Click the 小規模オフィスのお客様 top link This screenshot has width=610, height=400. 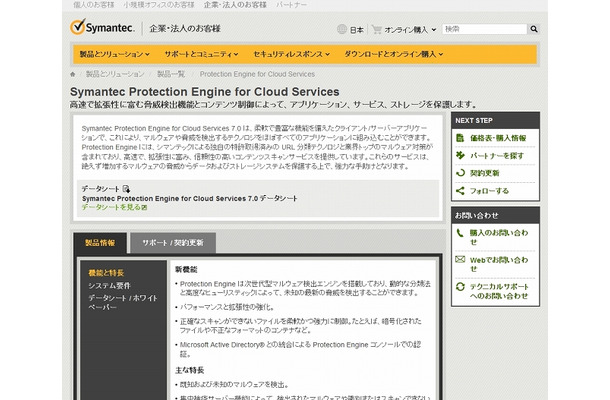tap(159, 5)
